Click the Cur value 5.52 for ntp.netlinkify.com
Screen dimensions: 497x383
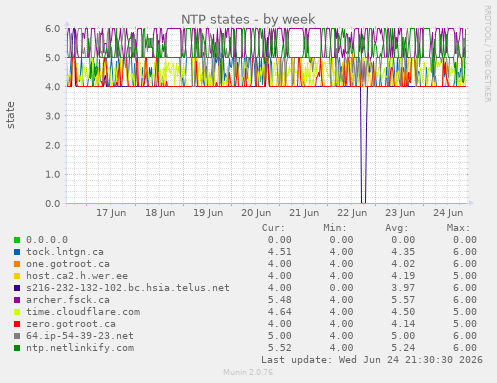[x=280, y=348]
